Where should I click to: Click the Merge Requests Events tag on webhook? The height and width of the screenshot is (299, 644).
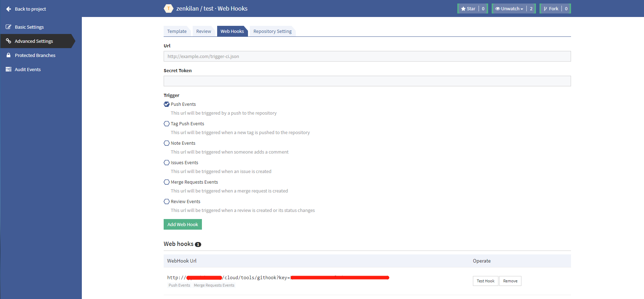coord(214,285)
